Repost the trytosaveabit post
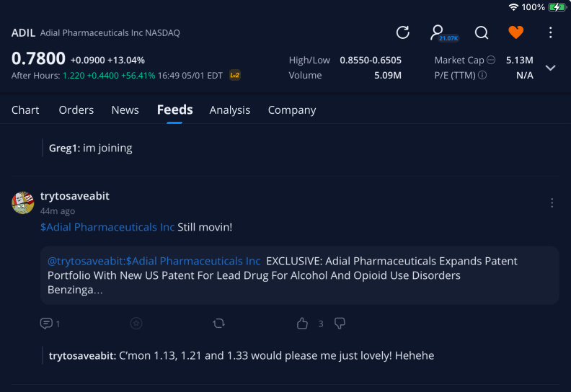Viewport: 571px width, 392px height. coord(219,324)
